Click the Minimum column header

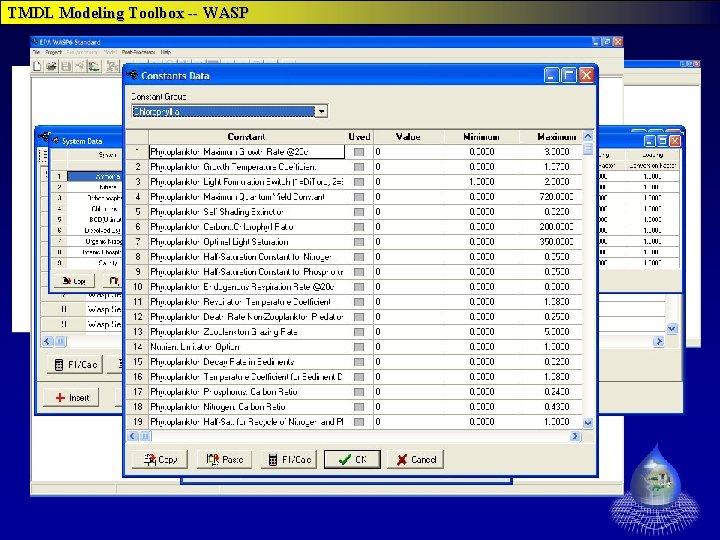[481, 137]
